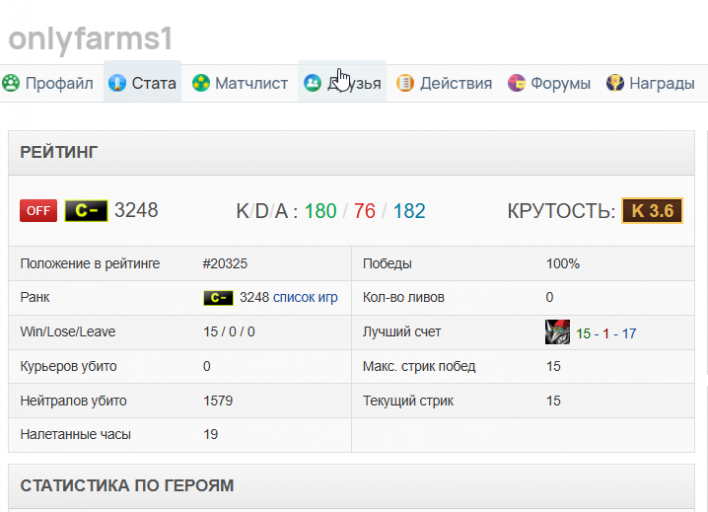The image size is (708, 512).
Task: Click the red OFF badge
Action: [38, 210]
